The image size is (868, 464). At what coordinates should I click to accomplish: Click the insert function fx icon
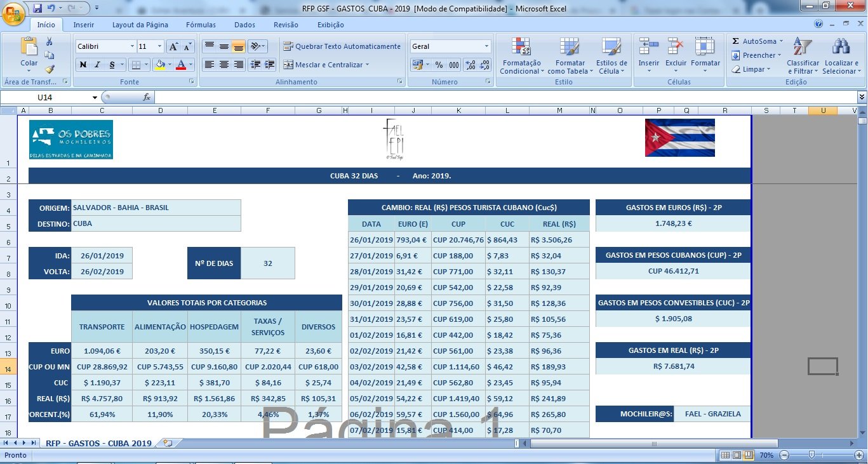coord(147,97)
